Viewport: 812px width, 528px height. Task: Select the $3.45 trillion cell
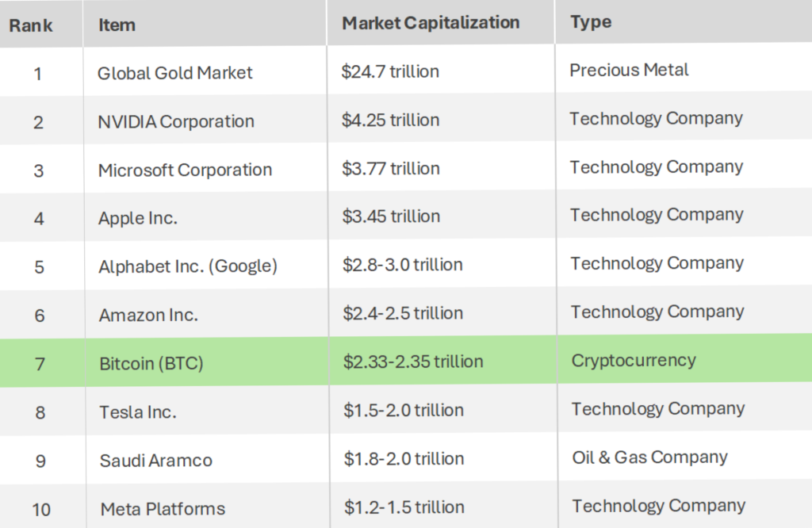[390, 216]
